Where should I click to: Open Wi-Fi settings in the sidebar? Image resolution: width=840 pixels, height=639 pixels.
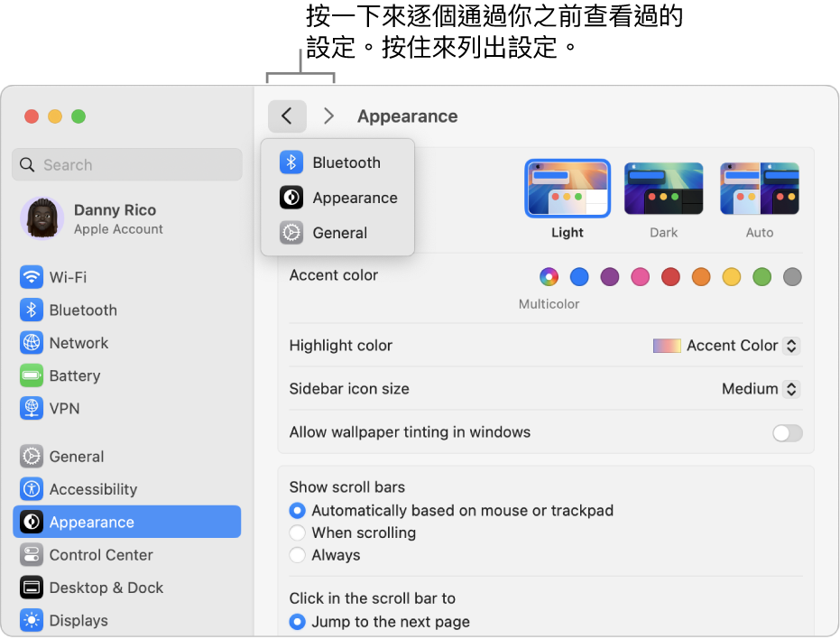coord(127,277)
